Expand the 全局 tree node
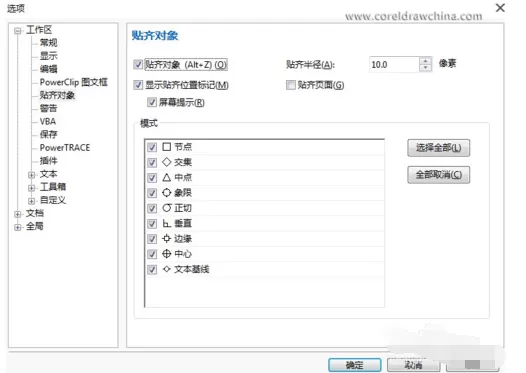Image resolution: width=526 pixels, height=373 pixels. tap(18, 227)
